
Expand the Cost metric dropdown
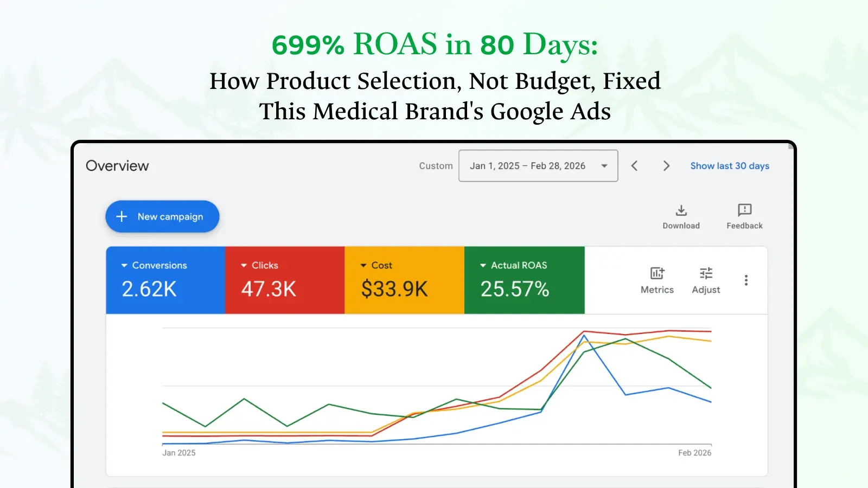pos(363,266)
